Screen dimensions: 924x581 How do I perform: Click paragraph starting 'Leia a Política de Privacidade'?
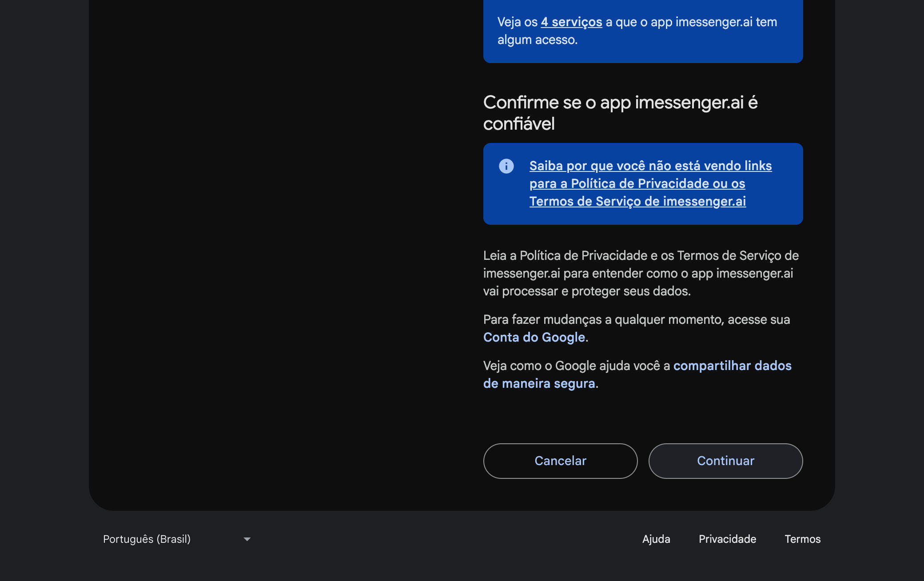pyautogui.click(x=641, y=273)
